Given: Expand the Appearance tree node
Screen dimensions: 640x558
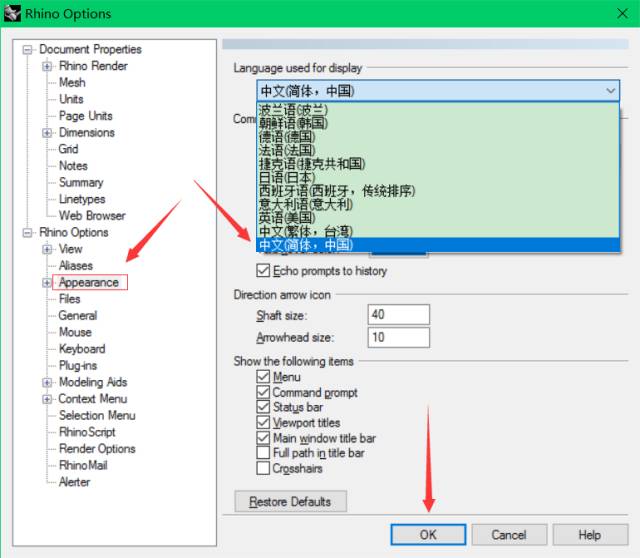Looking at the screenshot, I should (x=47, y=283).
